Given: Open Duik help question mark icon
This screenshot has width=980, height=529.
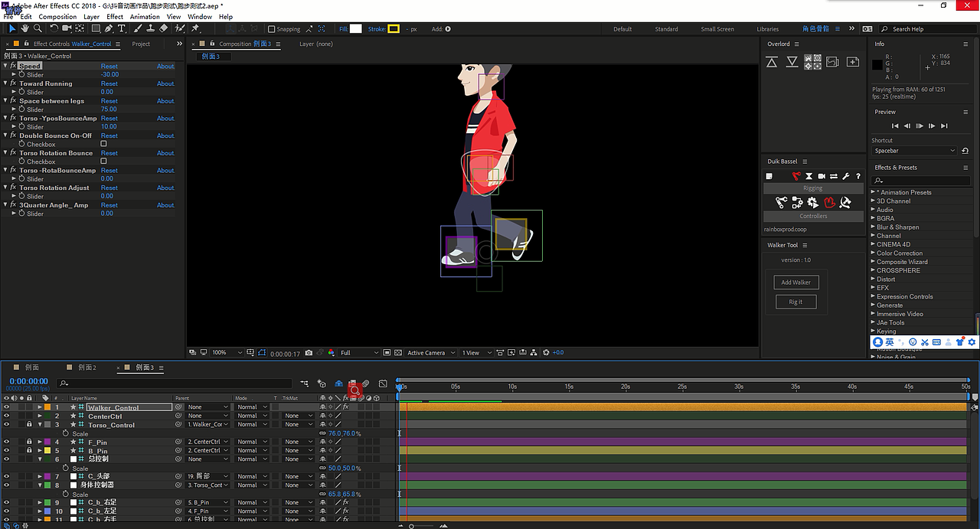Looking at the screenshot, I should click(858, 176).
